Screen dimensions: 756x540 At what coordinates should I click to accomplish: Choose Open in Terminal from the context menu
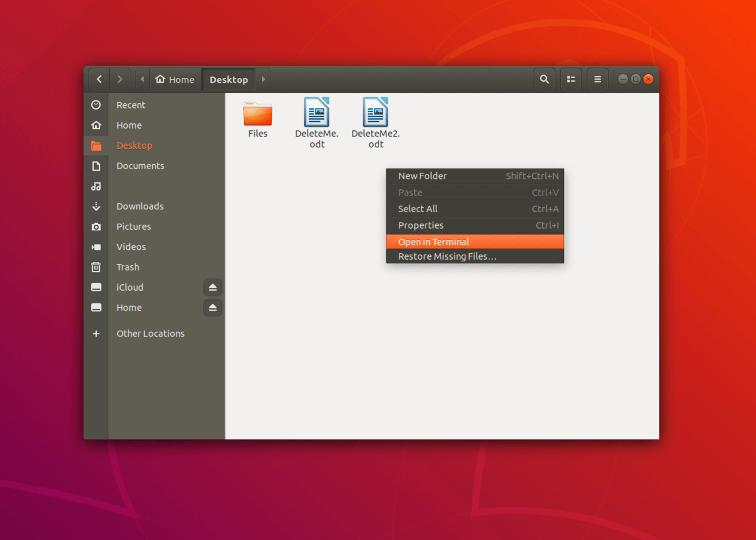tap(434, 241)
